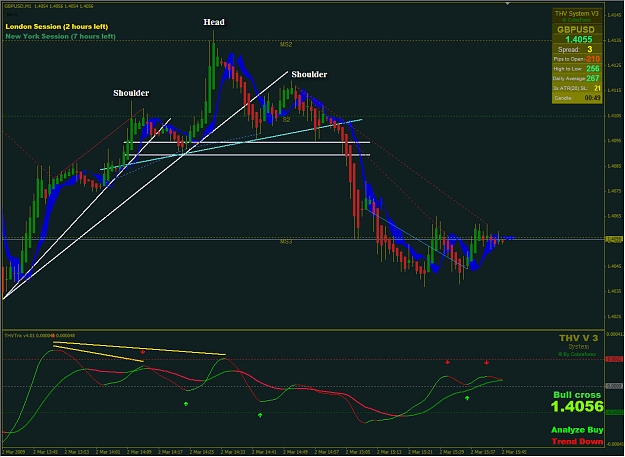Screen dimensions: 625x457
Task: Select the cyan neckline trendline
Action: [231, 145]
